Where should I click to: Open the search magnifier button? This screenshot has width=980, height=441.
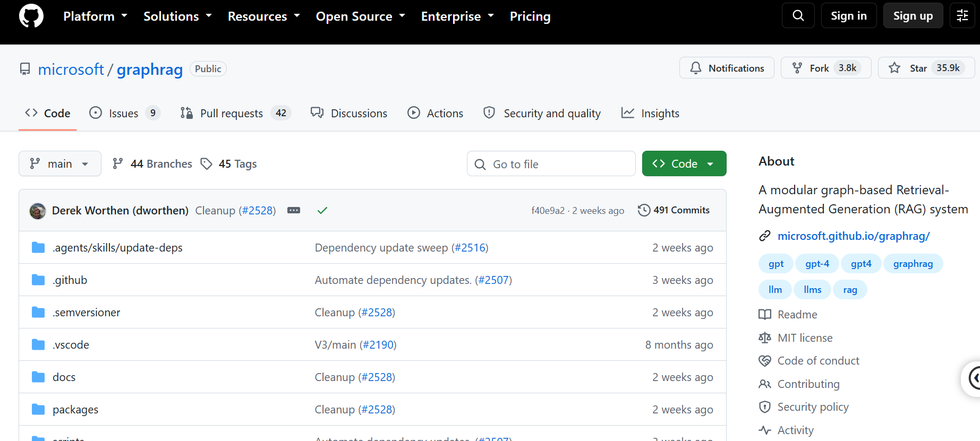click(798, 15)
